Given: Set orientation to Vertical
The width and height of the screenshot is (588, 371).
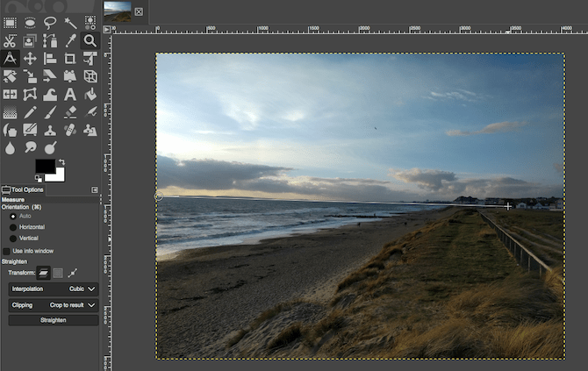Looking at the screenshot, I should [x=12, y=239].
